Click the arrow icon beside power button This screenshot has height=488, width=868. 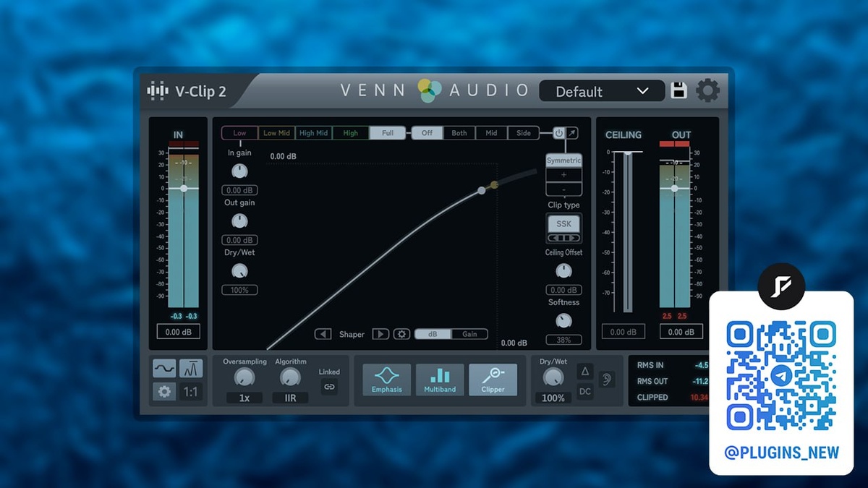click(x=572, y=133)
